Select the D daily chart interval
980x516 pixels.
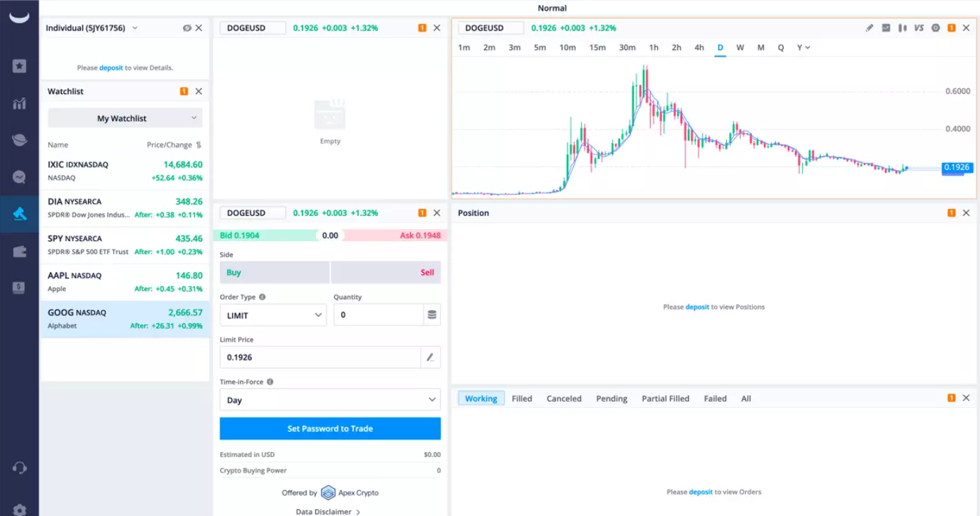tap(720, 48)
